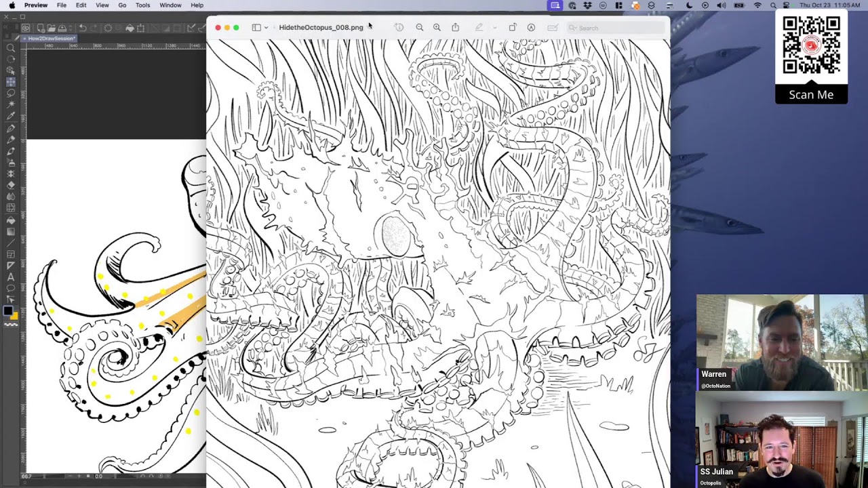This screenshot has width=868, height=488.
Task: Click the battery status icon
Action: click(x=738, y=5)
